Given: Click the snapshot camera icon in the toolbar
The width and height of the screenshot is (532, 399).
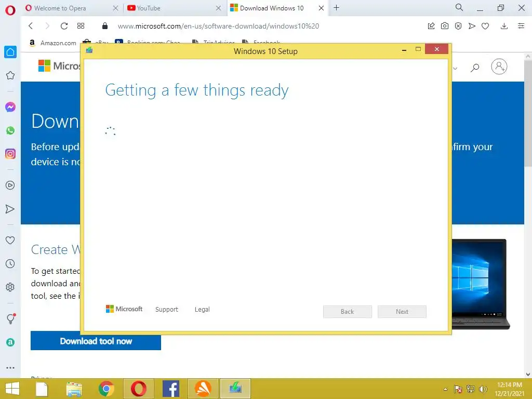Looking at the screenshot, I should tap(445, 26).
